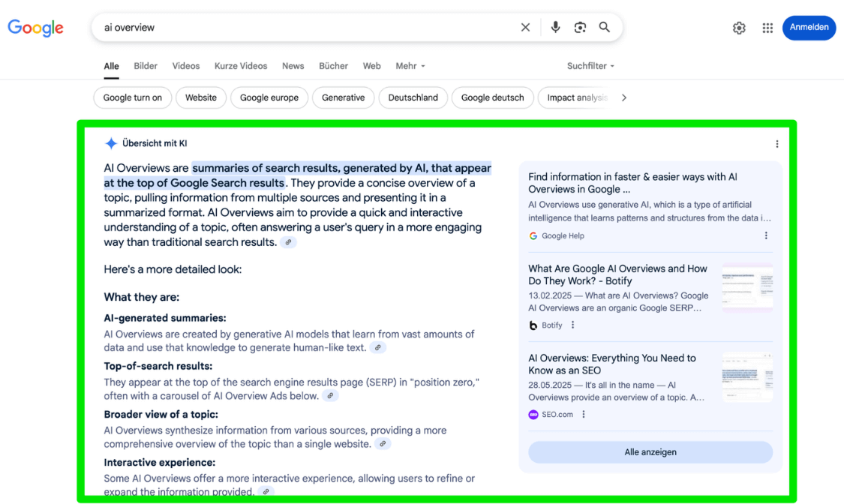Select the Alle tab
844x504 pixels.
pyautogui.click(x=112, y=66)
